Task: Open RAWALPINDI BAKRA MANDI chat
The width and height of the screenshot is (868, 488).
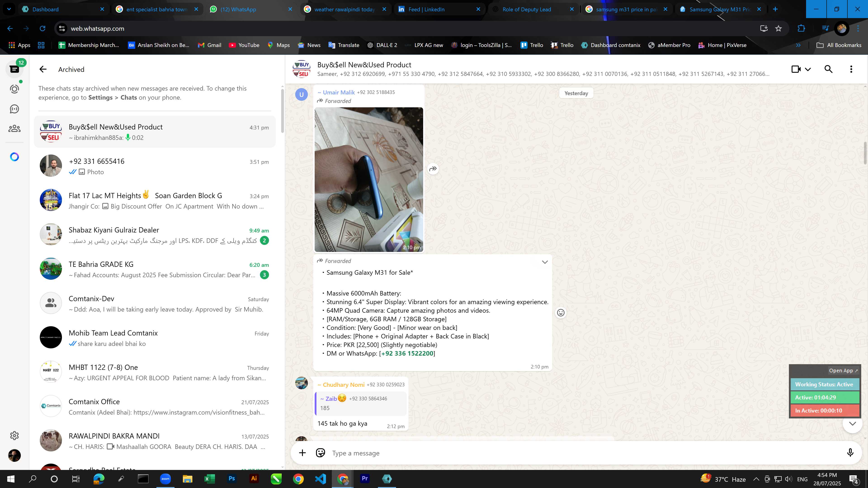Action: point(155,441)
